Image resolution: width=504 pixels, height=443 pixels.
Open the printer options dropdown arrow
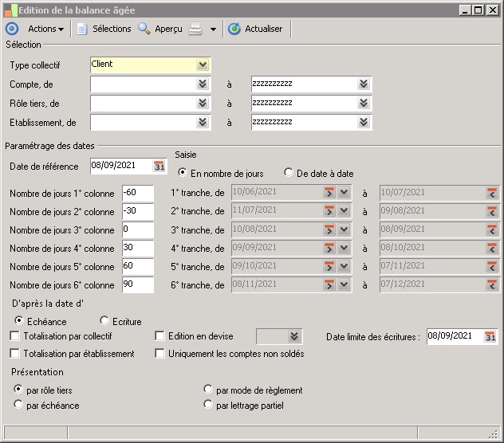click(213, 29)
